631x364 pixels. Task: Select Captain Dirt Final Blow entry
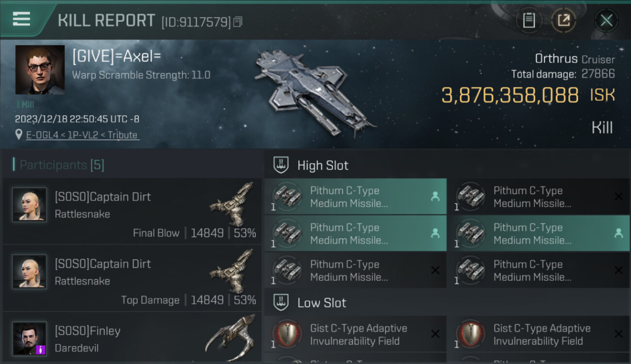click(132, 211)
